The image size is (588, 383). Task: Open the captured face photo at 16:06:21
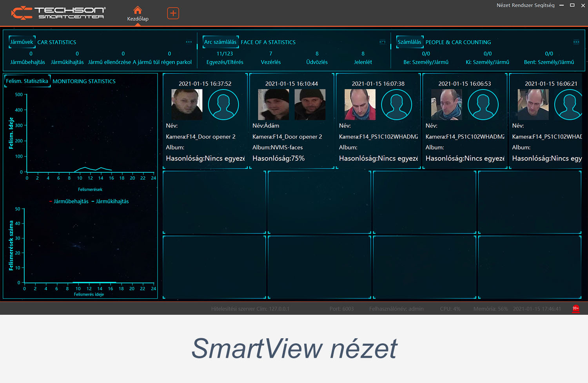pyautogui.click(x=533, y=104)
